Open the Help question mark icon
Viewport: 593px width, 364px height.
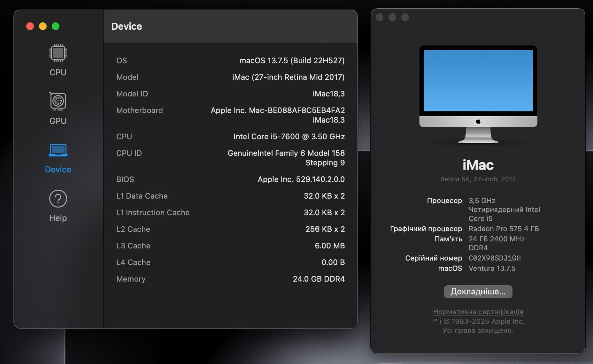point(58,199)
